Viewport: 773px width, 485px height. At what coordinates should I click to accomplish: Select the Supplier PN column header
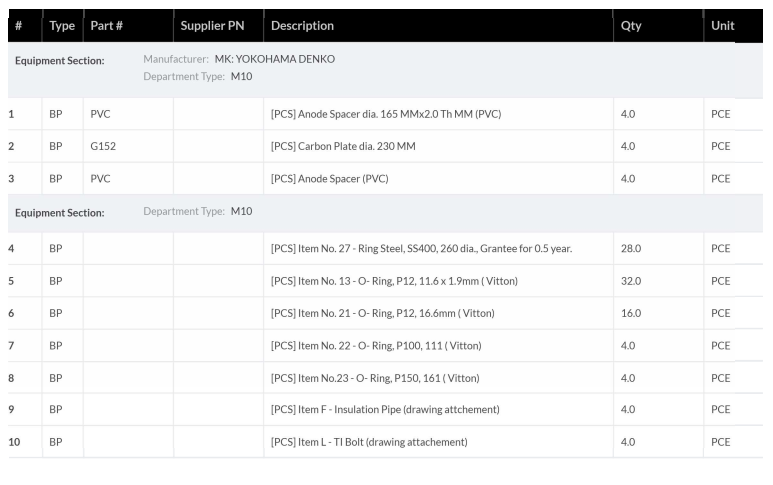click(x=212, y=26)
